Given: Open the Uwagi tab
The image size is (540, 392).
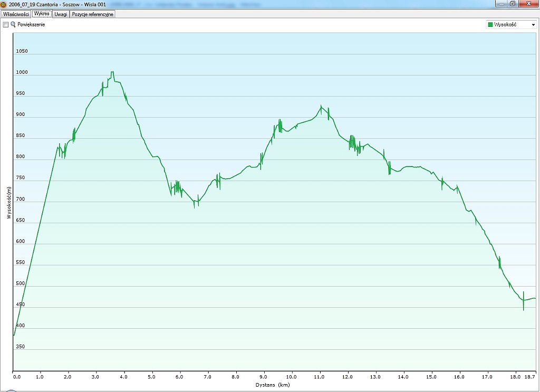Looking at the screenshot, I should tap(61, 14).
